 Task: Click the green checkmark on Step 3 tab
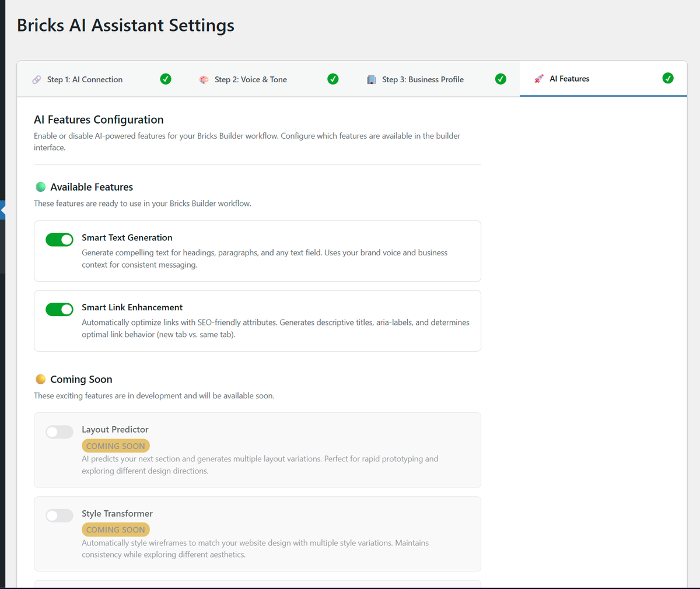501,79
